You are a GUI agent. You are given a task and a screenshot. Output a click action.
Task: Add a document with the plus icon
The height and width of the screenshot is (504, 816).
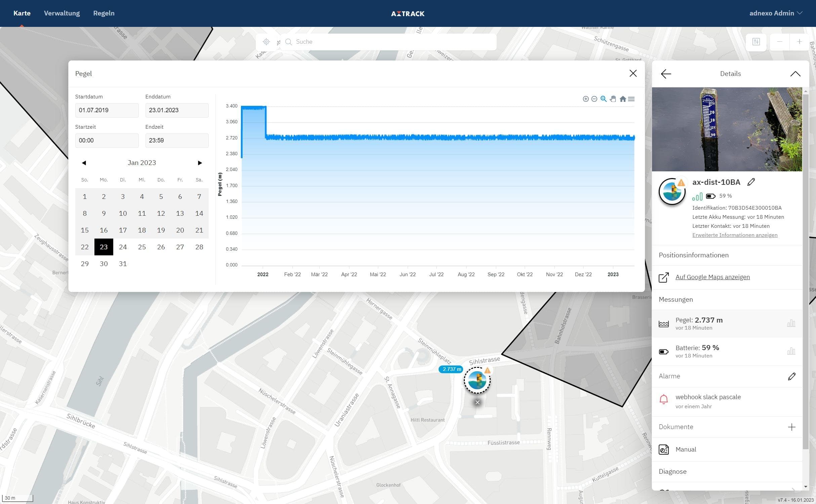(x=791, y=427)
